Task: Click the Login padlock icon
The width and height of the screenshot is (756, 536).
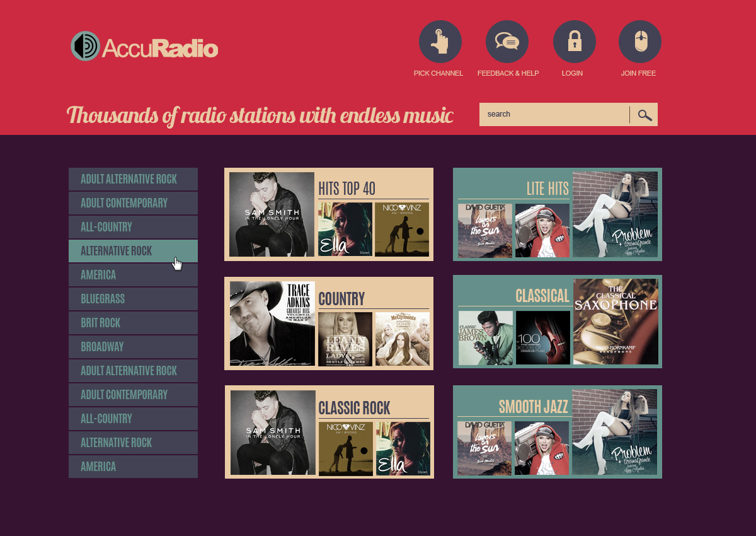Action: click(575, 42)
